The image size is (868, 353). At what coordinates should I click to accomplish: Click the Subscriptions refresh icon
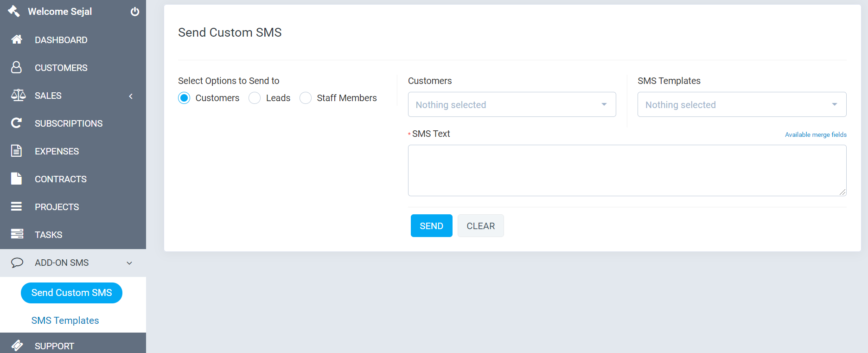click(17, 123)
